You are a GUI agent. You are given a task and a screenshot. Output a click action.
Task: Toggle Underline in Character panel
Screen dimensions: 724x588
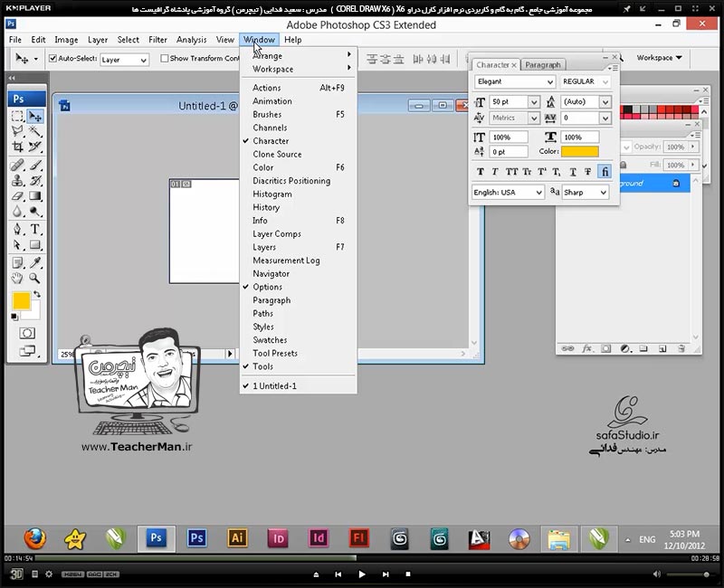click(x=573, y=172)
